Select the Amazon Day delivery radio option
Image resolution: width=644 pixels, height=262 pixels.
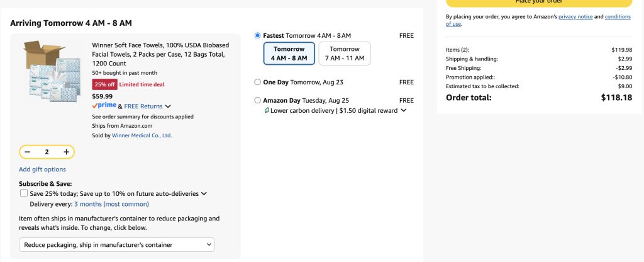257,100
